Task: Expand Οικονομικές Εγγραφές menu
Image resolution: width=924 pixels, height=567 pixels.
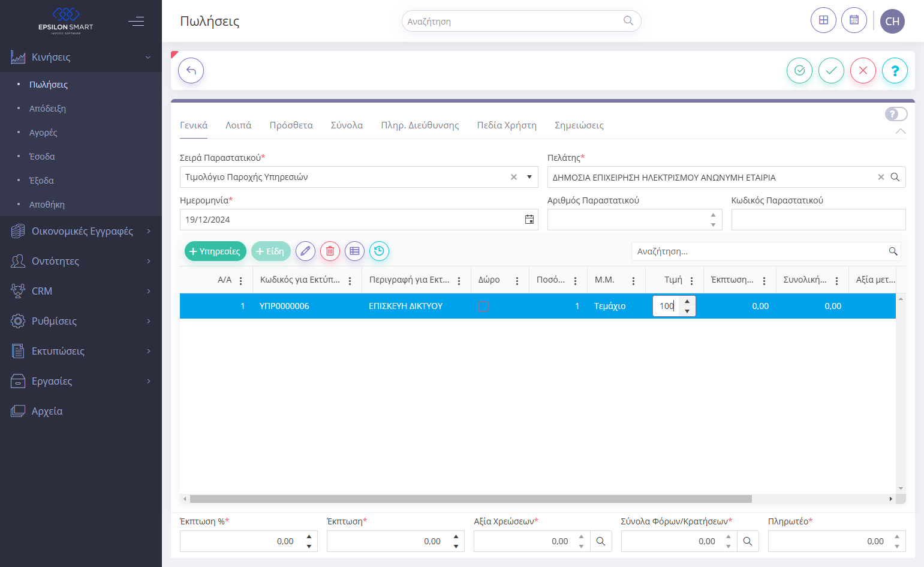Action: pyautogui.click(x=81, y=231)
